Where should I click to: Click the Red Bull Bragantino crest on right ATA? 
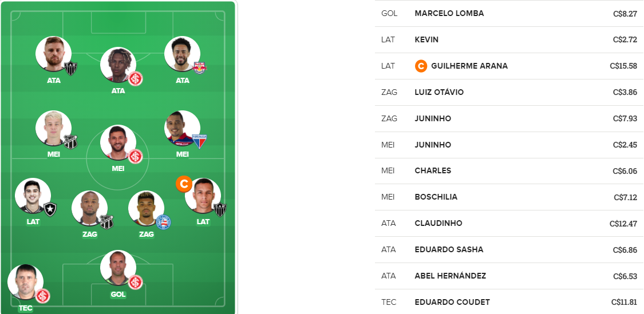(200, 67)
